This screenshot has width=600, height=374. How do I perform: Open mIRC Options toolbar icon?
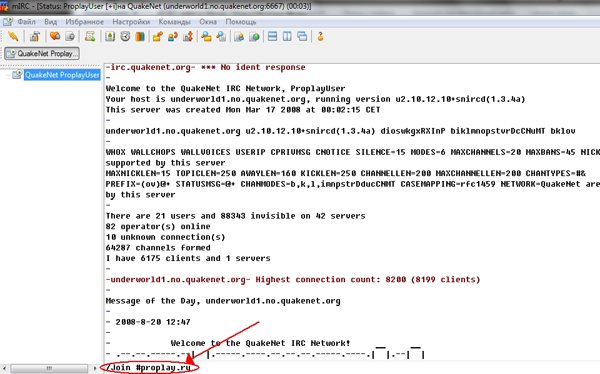pos(35,36)
